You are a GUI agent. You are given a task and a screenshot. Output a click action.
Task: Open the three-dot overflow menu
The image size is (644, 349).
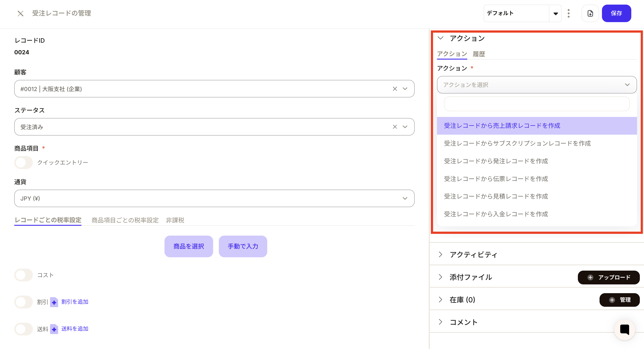tap(569, 13)
